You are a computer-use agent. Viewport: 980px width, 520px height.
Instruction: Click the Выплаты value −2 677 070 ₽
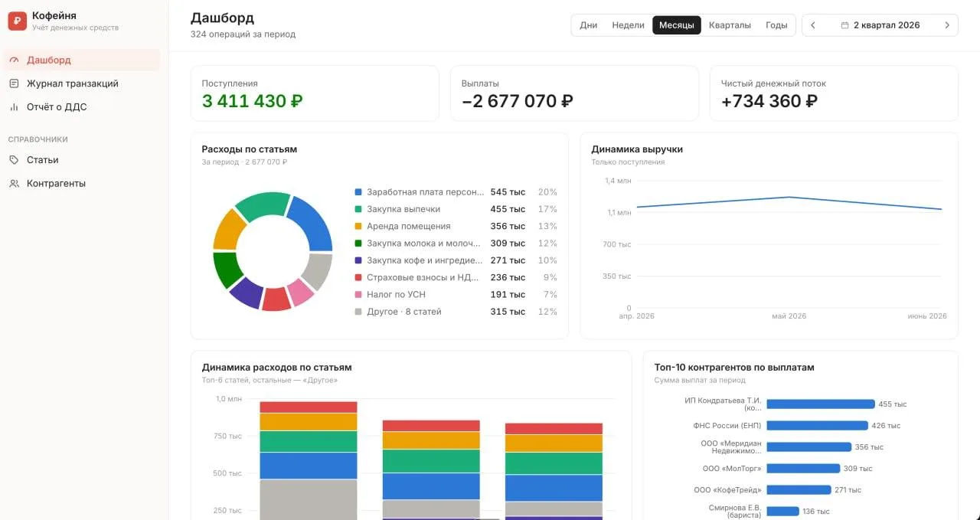518,101
